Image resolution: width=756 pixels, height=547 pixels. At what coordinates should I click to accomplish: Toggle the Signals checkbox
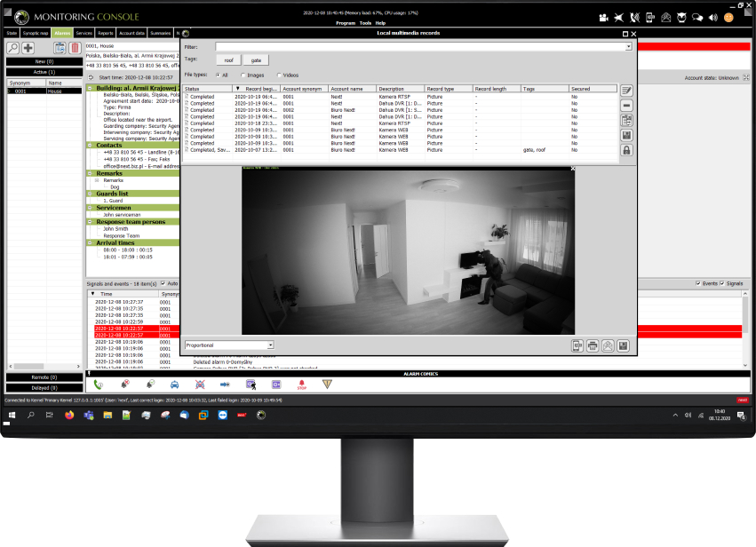721,283
